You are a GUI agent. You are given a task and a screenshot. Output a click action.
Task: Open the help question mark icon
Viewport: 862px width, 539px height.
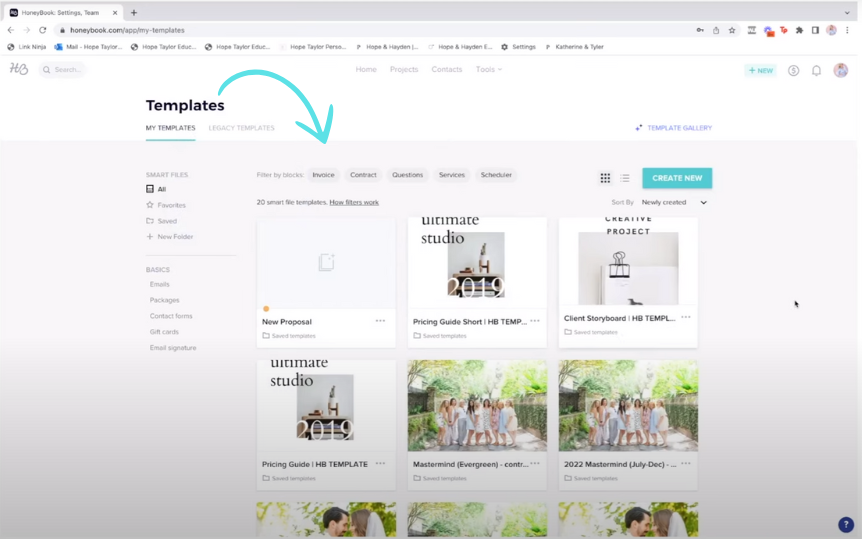click(846, 525)
